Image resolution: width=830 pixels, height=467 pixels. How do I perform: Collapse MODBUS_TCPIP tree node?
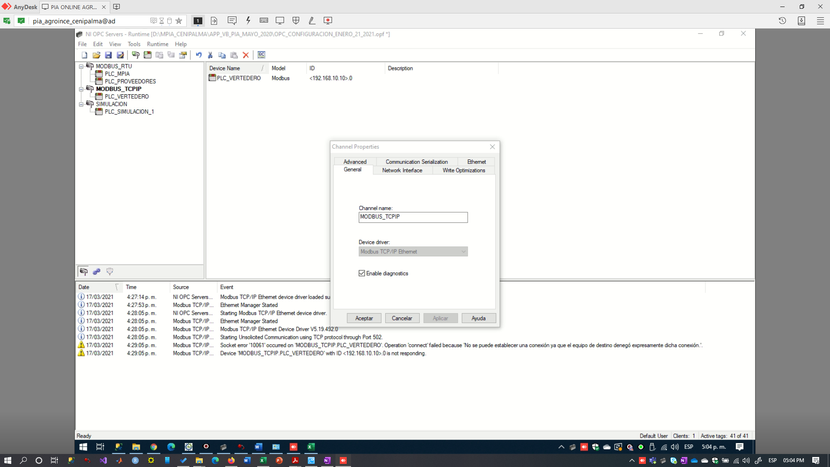[x=82, y=89]
